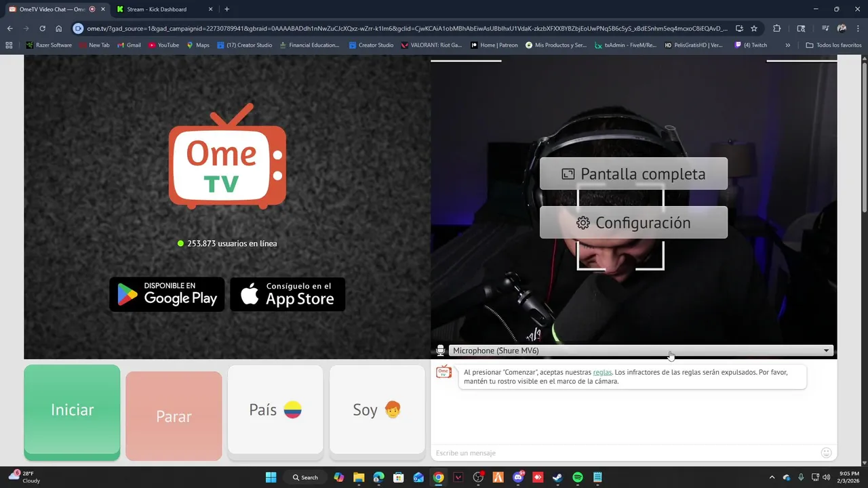The width and height of the screenshot is (868, 488).
Task: Click the 253.873 usuarios en línea text
Action: 232,243
